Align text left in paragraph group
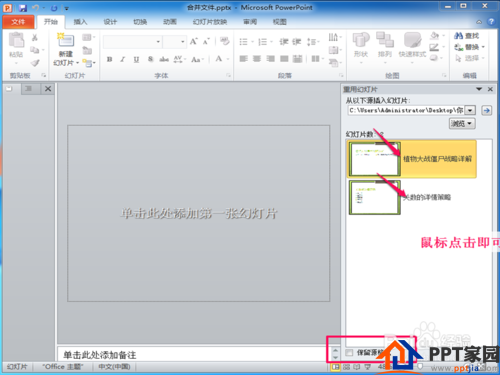The height and width of the screenshot is (375, 500). coord(244,59)
